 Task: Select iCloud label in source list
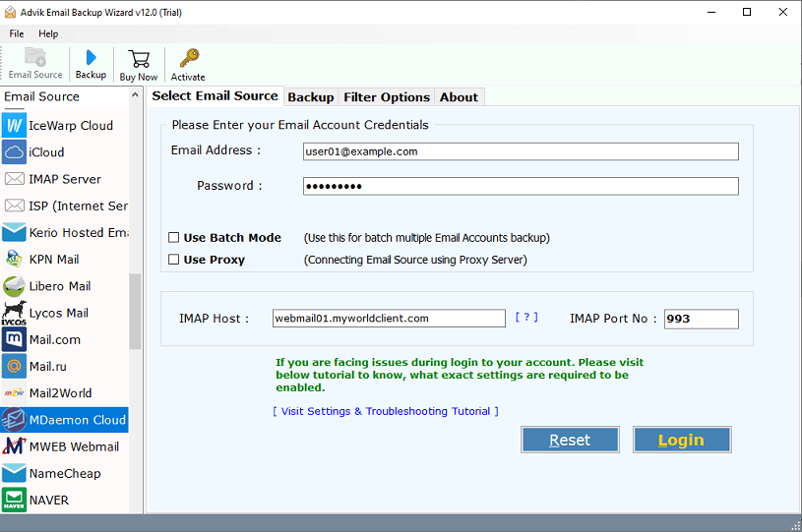click(46, 152)
